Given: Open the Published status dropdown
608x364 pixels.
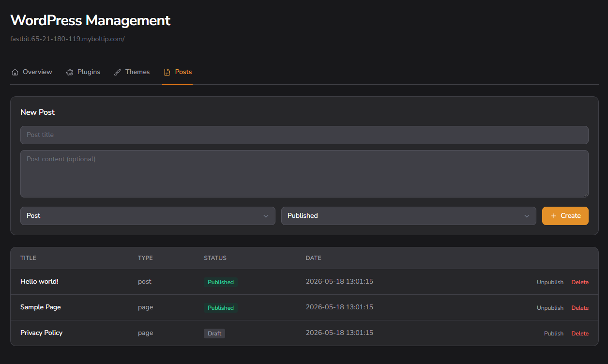Looking at the screenshot, I should tap(409, 216).
